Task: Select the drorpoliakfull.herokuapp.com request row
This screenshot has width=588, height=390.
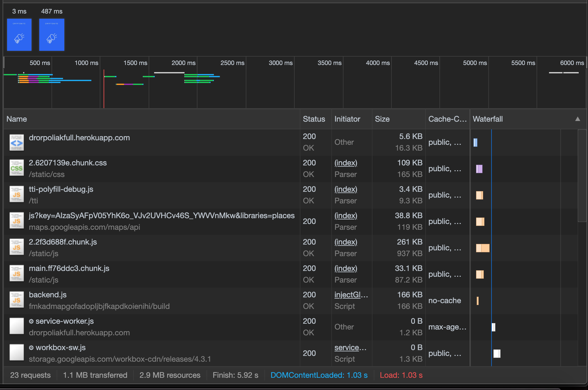Action: [x=291, y=143]
